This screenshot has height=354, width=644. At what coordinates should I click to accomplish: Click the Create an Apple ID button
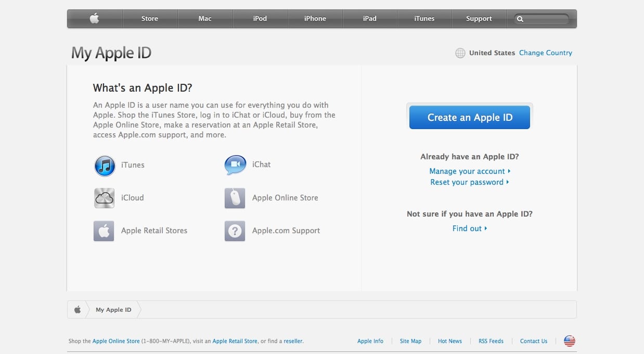(x=470, y=118)
